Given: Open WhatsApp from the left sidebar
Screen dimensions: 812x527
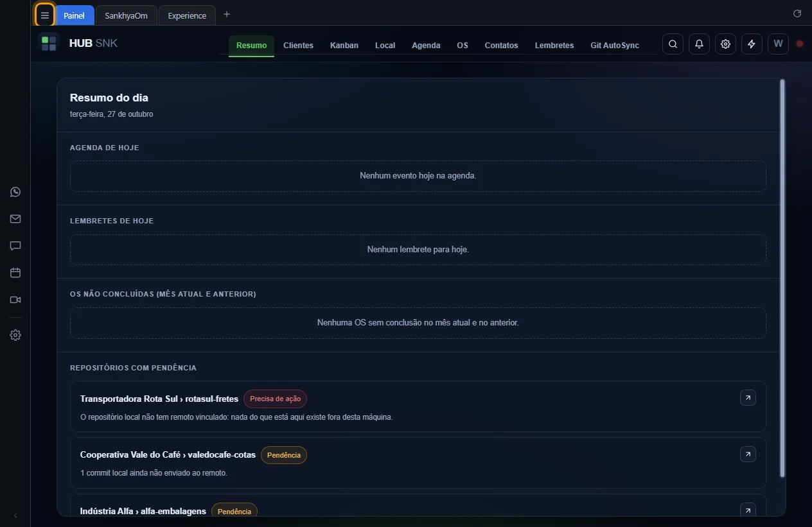Looking at the screenshot, I should (15, 192).
